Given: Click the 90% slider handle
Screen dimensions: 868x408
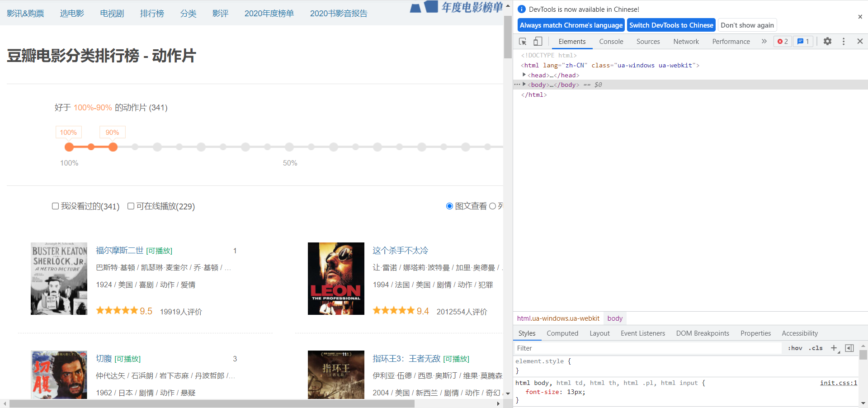Looking at the screenshot, I should coord(113,147).
